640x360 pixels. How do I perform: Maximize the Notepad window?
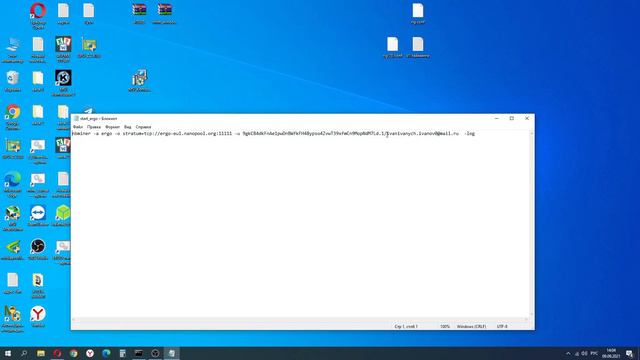[511, 118]
